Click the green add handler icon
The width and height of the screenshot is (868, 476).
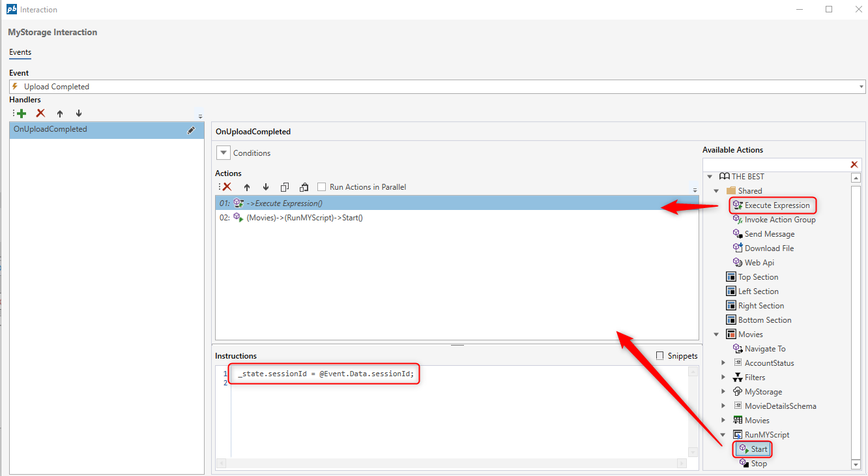coord(22,113)
